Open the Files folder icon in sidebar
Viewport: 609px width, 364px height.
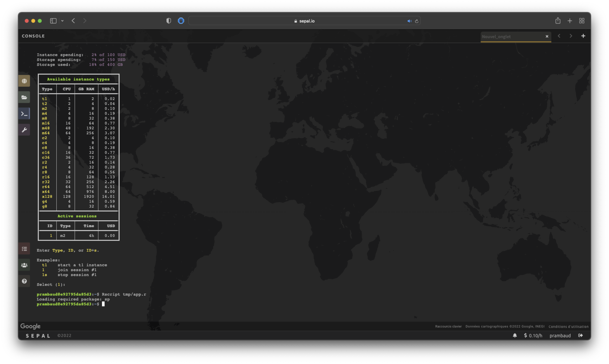[x=24, y=97]
